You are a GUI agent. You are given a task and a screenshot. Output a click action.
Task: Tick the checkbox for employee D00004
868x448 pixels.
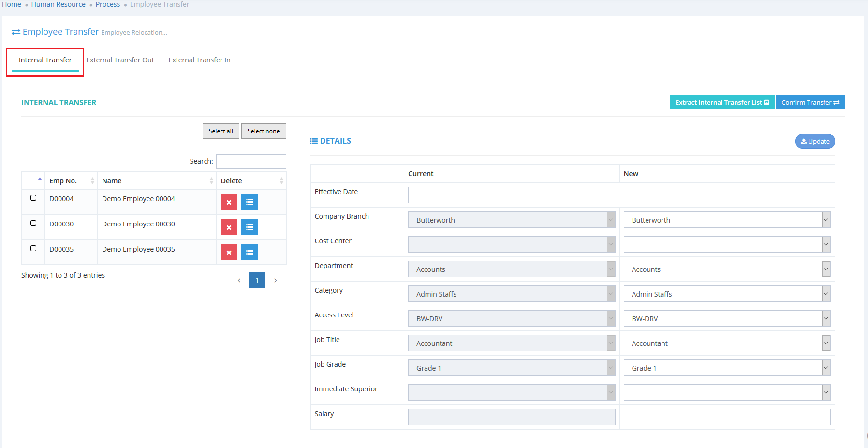(x=33, y=198)
